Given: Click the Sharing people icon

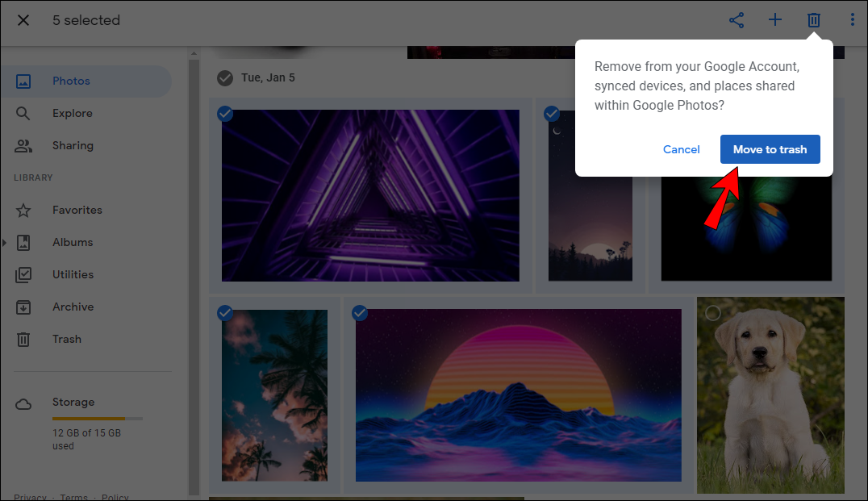Looking at the screenshot, I should click(23, 145).
